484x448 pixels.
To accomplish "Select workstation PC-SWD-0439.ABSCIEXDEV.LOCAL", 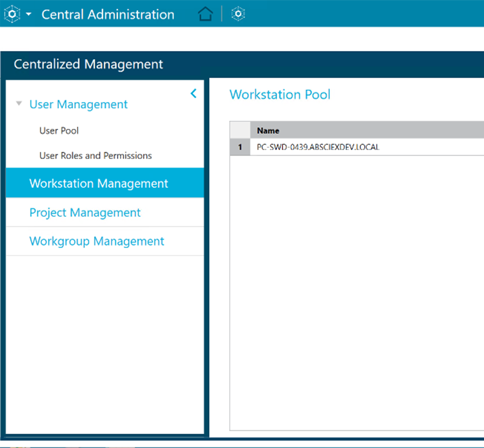I will point(318,147).
